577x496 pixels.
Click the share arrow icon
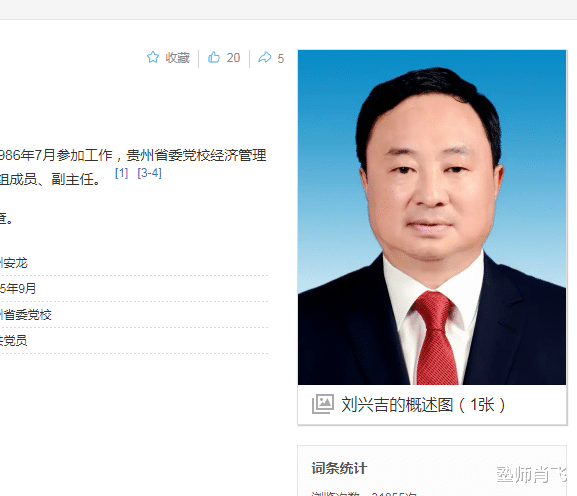[x=265, y=58]
